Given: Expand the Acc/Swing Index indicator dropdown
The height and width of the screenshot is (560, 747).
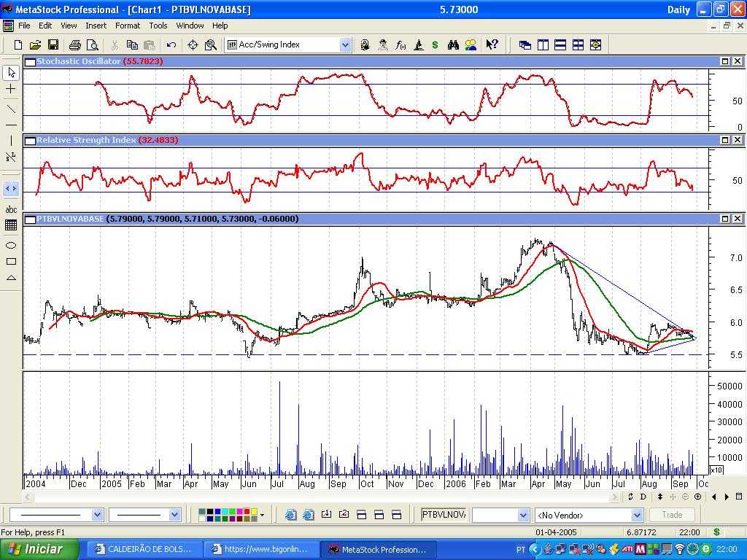Looking at the screenshot, I should click(x=345, y=45).
